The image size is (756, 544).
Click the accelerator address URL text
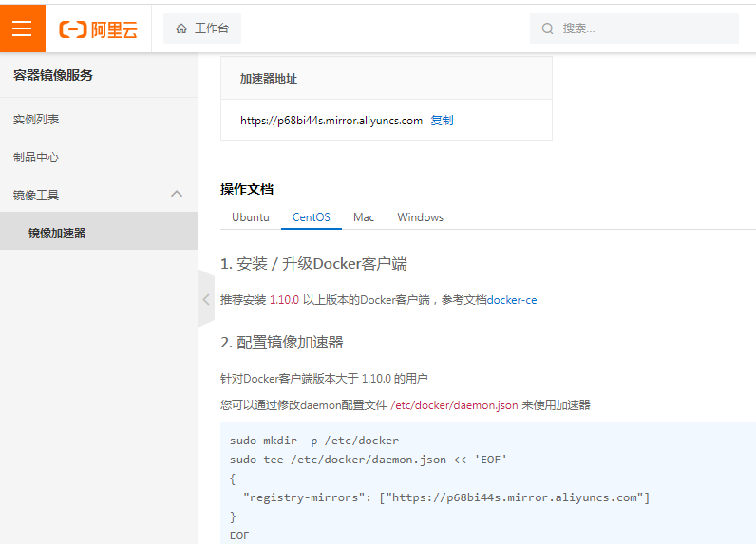tap(331, 121)
